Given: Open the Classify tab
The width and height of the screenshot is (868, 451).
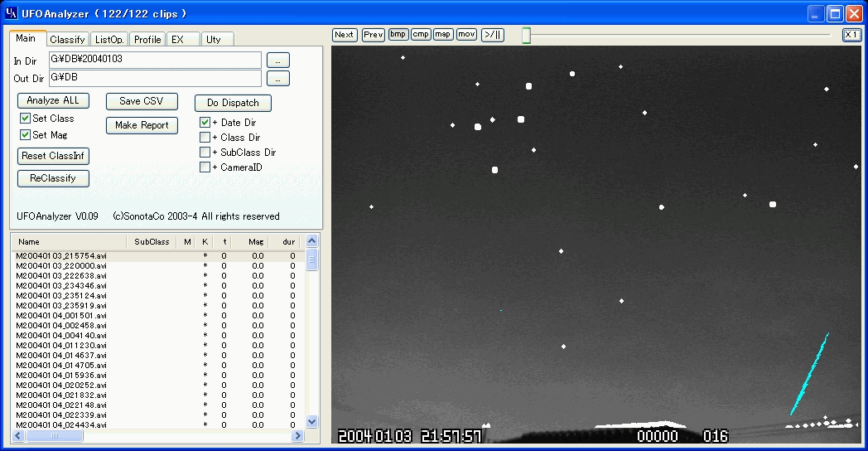Looking at the screenshot, I should pos(67,40).
